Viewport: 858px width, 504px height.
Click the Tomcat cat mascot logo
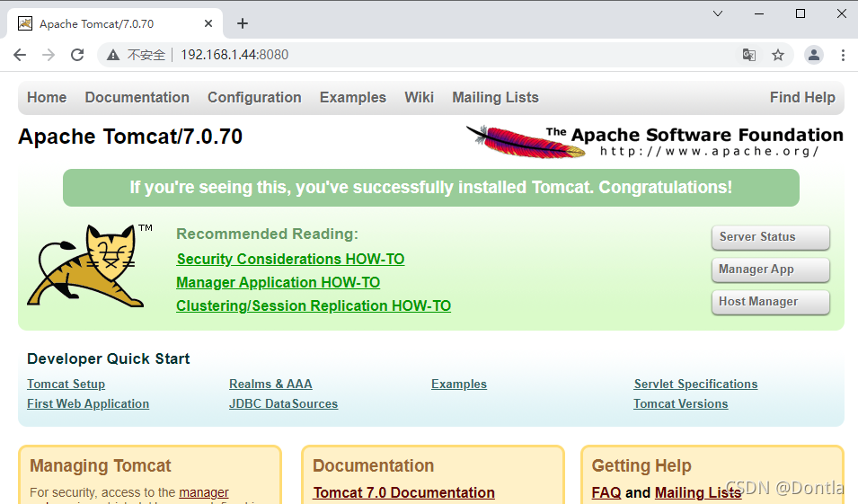click(90, 265)
